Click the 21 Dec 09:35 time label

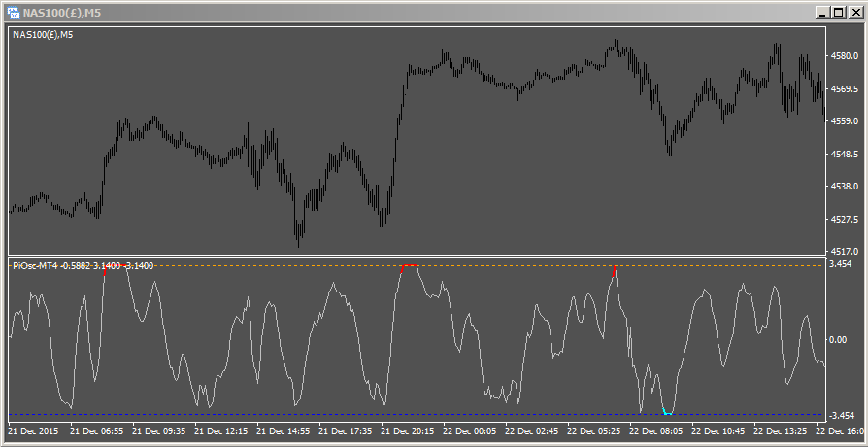pyautogui.click(x=158, y=430)
